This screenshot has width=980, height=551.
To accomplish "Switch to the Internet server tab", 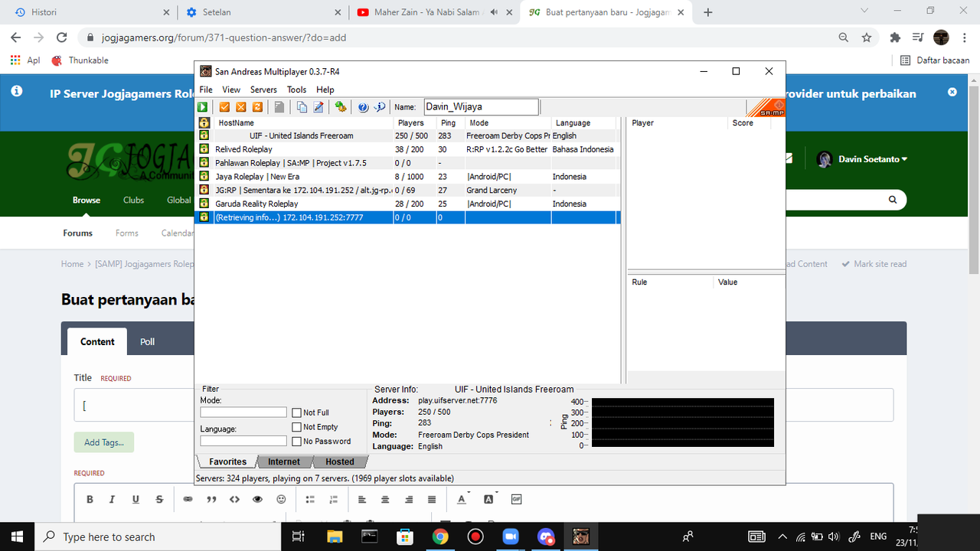I will [x=284, y=461].
